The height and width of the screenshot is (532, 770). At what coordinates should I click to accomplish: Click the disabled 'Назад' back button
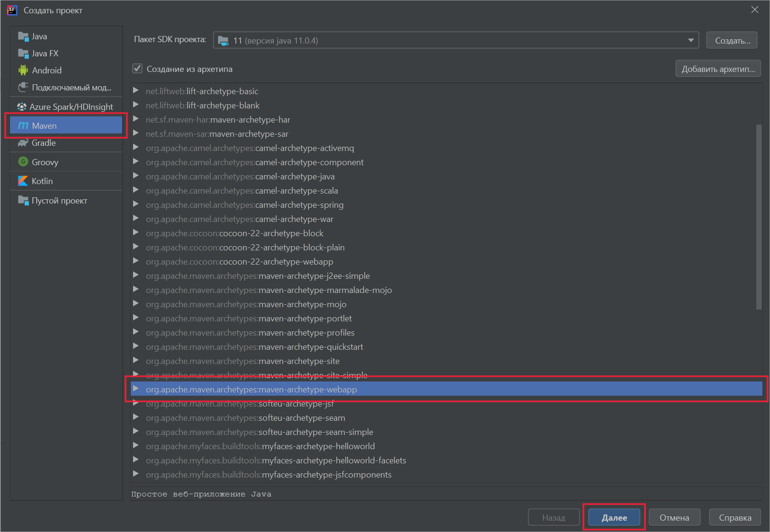pyautogui.click(x=554, y=517)
